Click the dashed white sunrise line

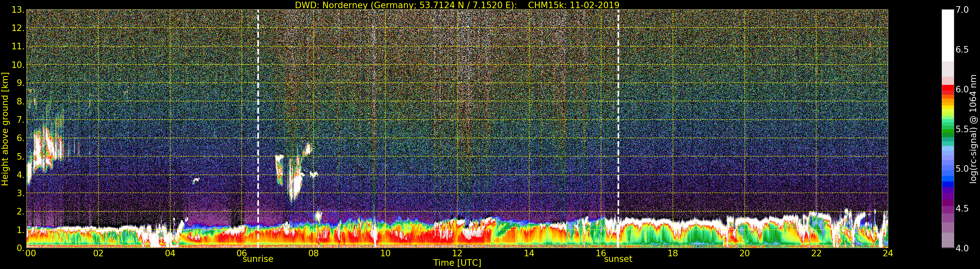click(x=258, y=129)
